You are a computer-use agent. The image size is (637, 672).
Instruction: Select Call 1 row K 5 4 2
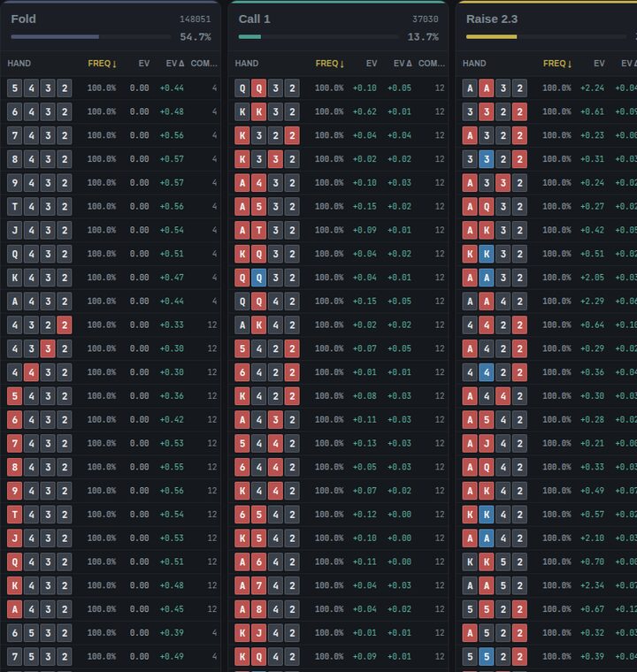pos(338,538)
